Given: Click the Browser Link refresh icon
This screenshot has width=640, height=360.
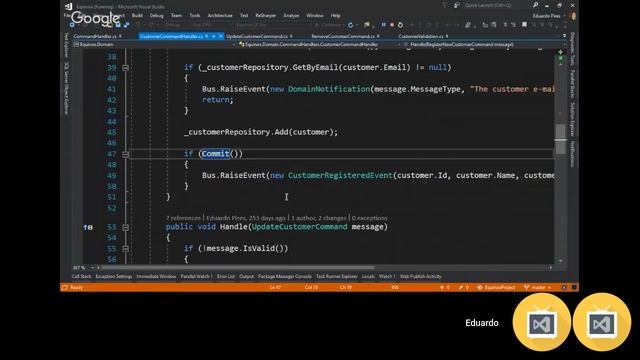Looking at the screenshot, I should pyautogui.click(x=350, y=25).
